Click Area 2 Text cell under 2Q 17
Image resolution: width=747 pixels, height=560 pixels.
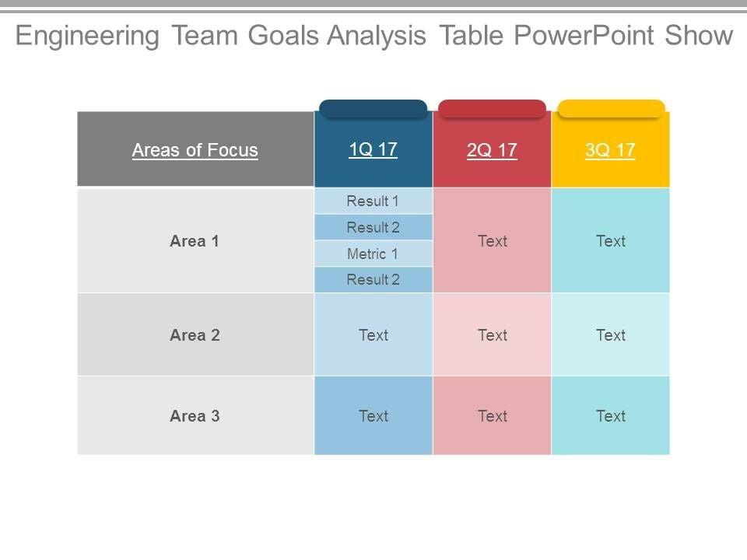(493, 335)
